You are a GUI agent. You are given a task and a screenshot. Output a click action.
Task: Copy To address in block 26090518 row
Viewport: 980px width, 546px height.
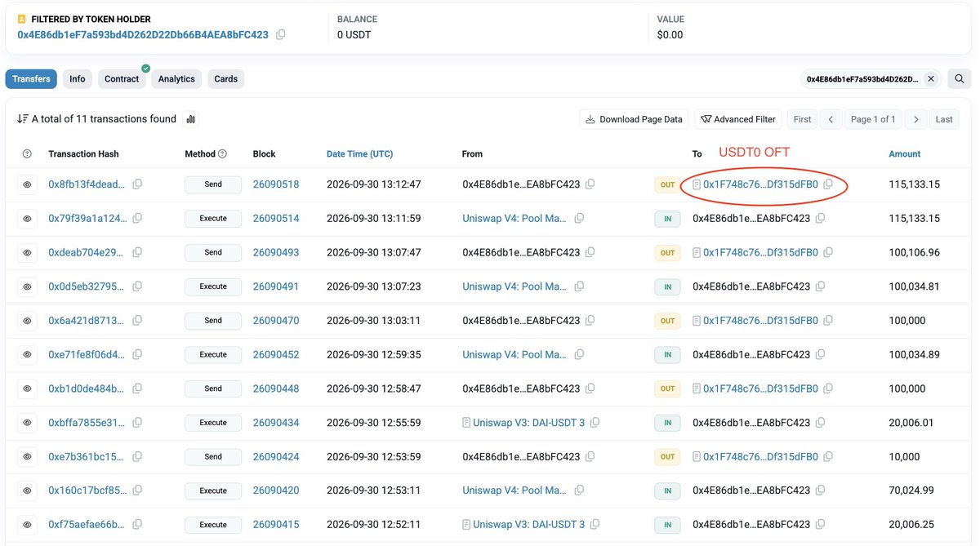(828, 184)
